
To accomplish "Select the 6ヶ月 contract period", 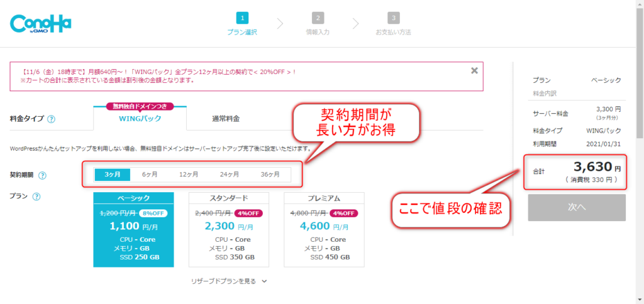I will (150, 175).
